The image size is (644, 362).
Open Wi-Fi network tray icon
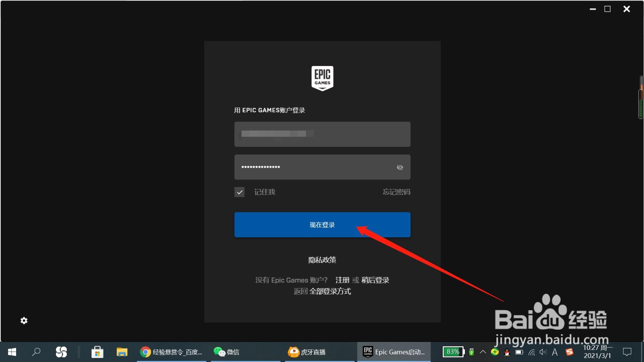[532, 352]
